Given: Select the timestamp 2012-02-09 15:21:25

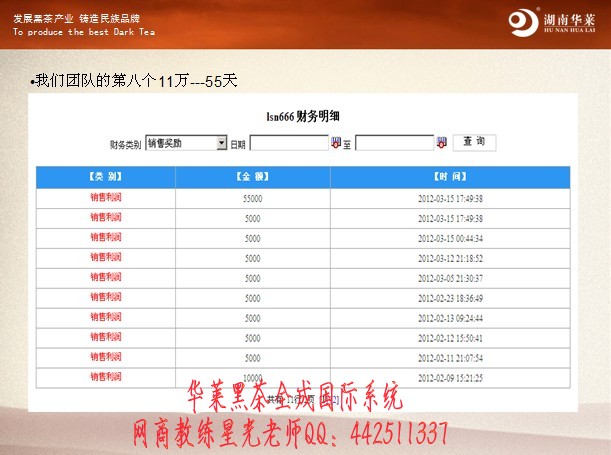Looking at the screenshot, I should click(450, 378).
